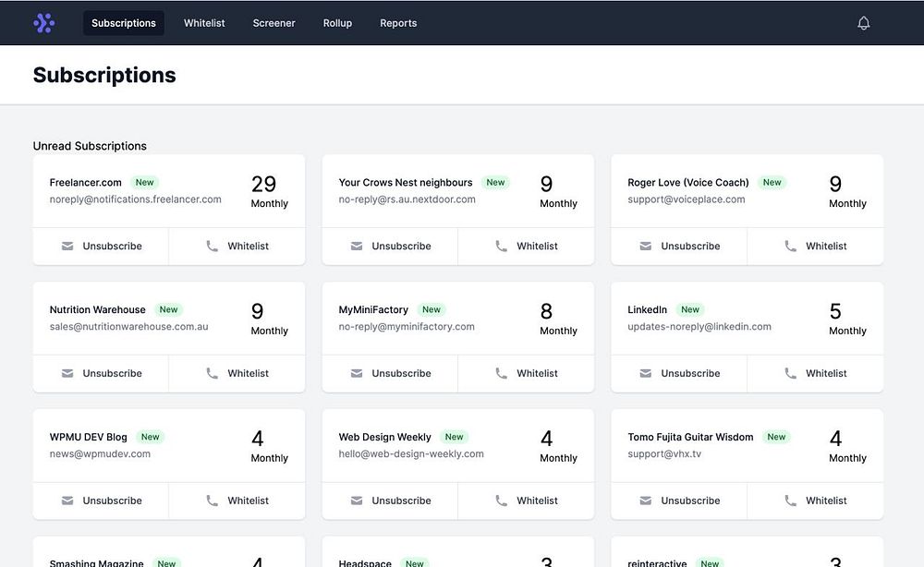
Task: Click envelope icon on LinkedIn card
Action: (646, 373)
